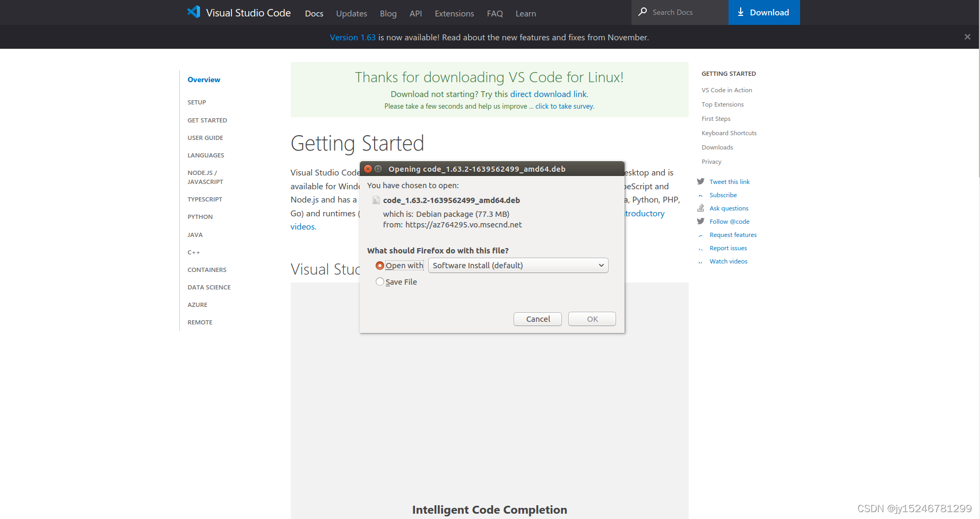Expand USER GUIDE section in sidebar

(205, 138)
